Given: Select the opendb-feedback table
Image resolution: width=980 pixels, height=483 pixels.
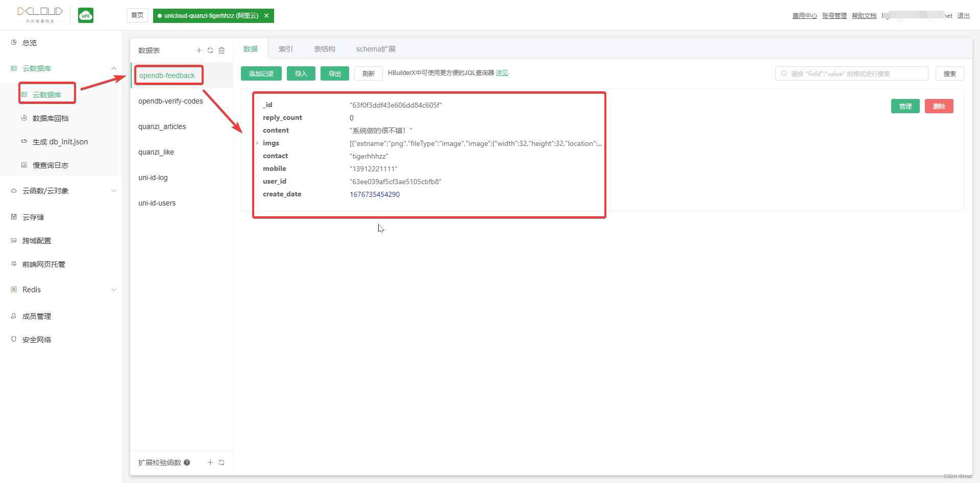Looking at the screenshot, I should pyautogui.click(x=182, y=75).
